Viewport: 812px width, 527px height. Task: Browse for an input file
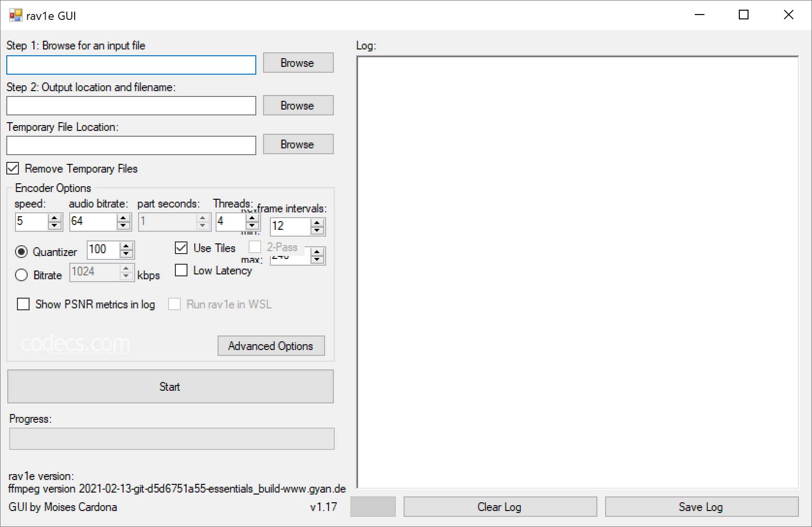(x=298, y=63)
